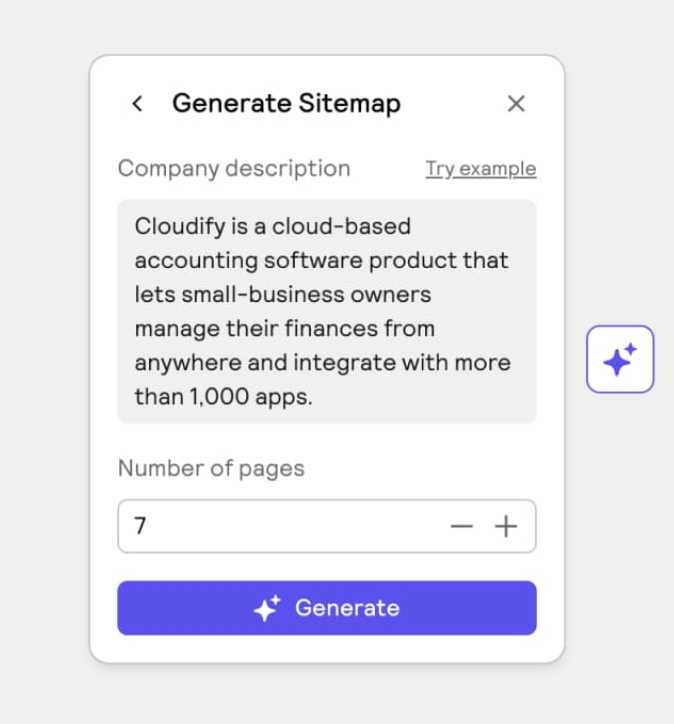Click the Number of pages label
Viewport: 674px width, 724px height.
211,468
